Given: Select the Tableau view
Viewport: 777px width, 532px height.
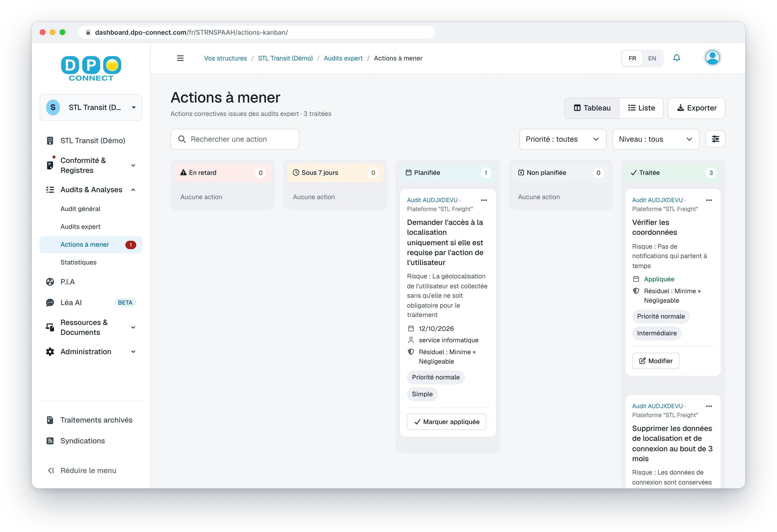Looking at the screenshot, I should tap(592, 108).
